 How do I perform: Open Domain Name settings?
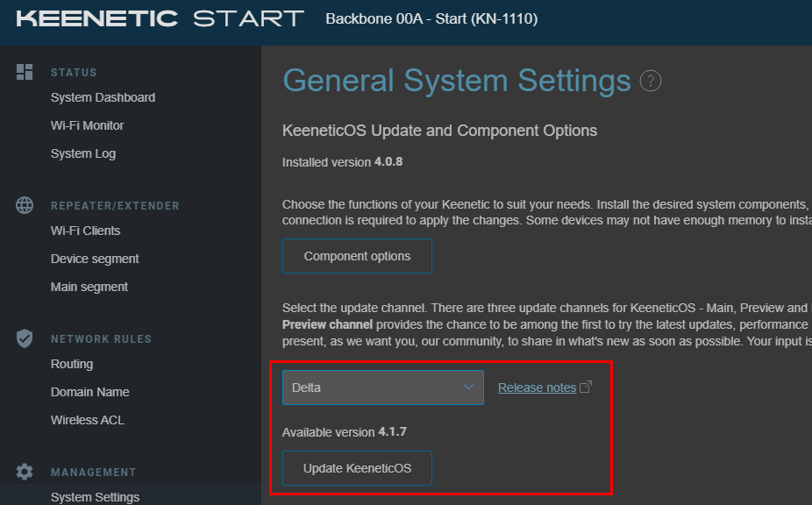(x=90, y=392)
